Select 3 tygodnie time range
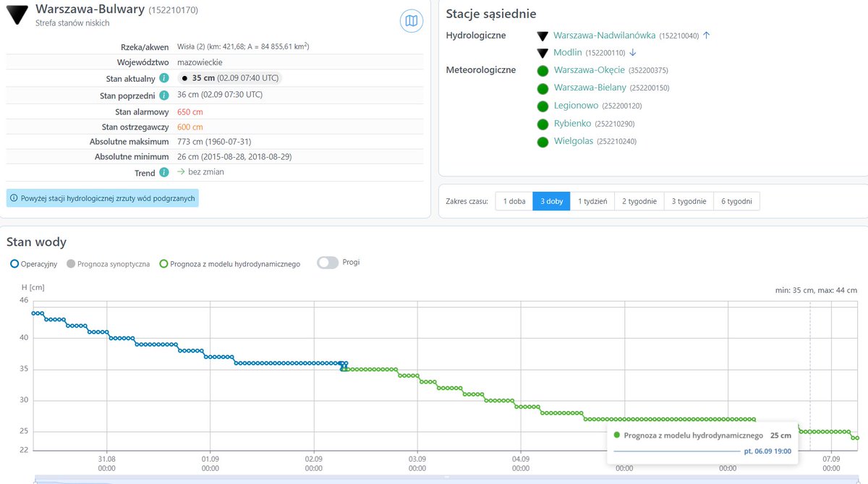The height and width of the screenshot is (484, 868). point(689,201)
